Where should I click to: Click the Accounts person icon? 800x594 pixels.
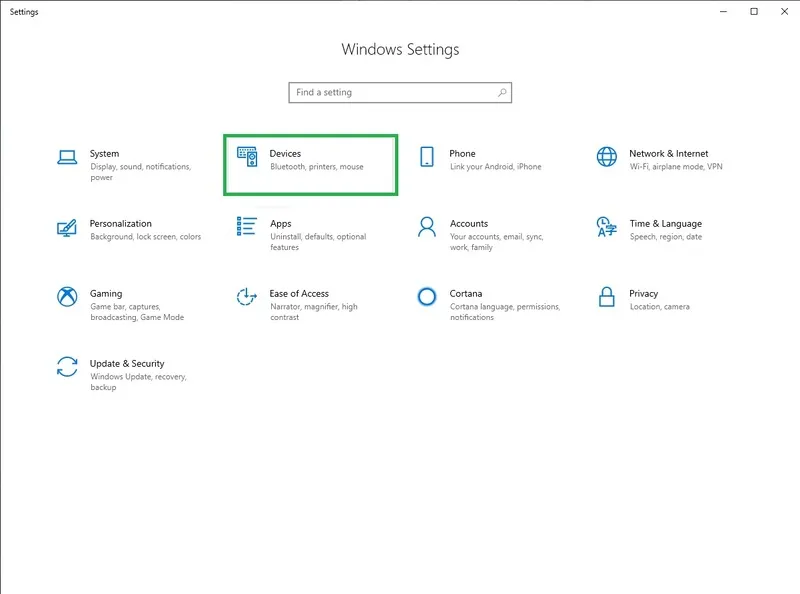427,227
